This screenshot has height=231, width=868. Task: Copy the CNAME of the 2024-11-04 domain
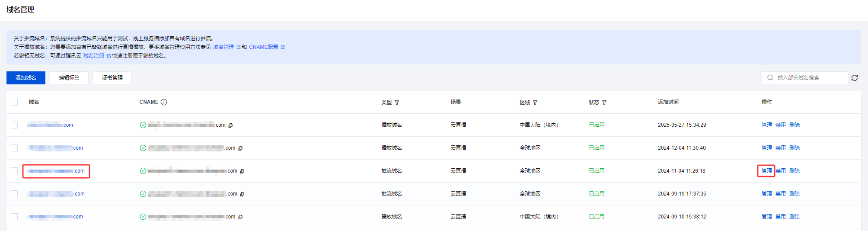[242, 171]
